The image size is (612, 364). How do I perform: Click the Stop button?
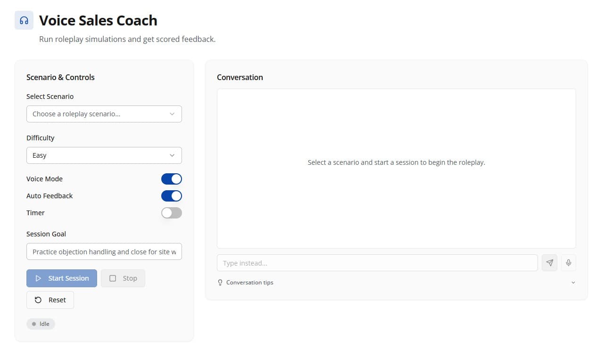click(123, 278)
